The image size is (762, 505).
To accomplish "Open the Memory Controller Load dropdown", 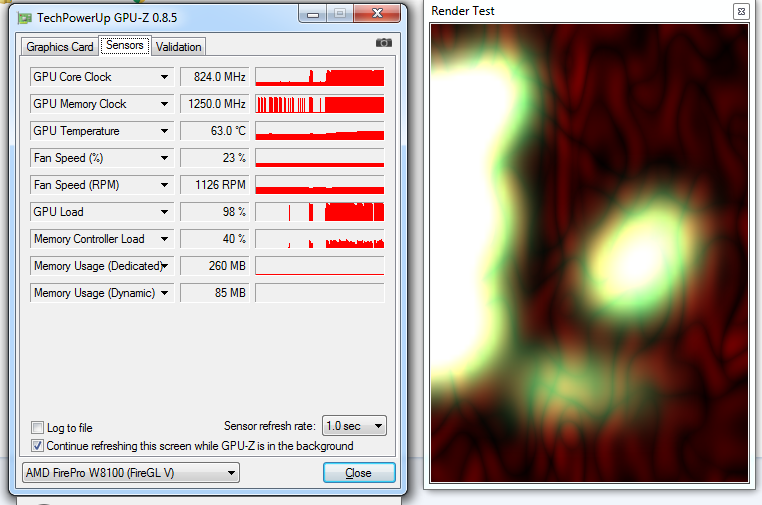I will pyautogui.click(x=164, y=239).
